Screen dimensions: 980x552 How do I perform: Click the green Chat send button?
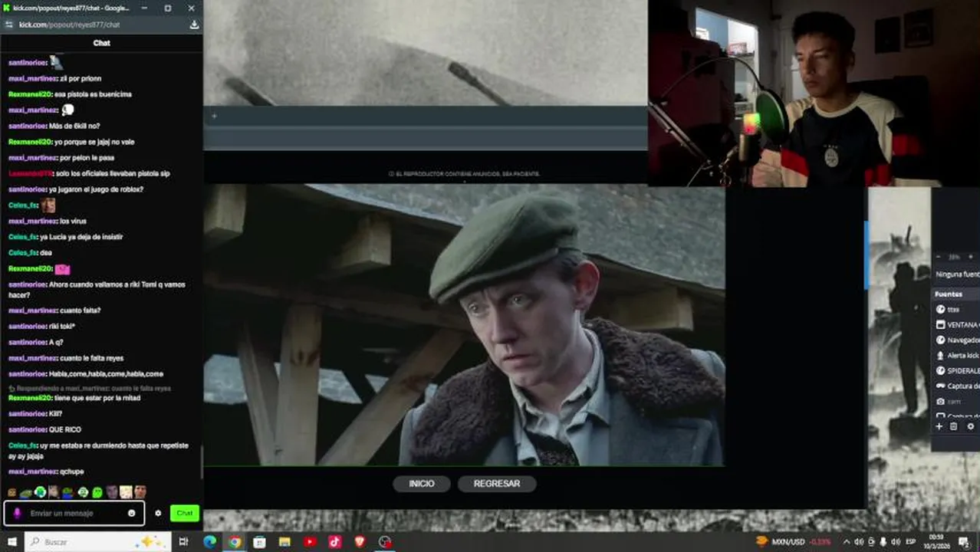184,513
